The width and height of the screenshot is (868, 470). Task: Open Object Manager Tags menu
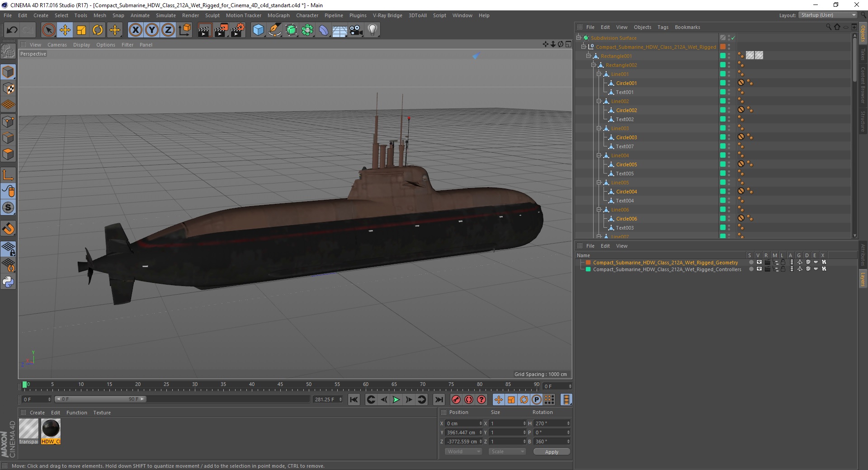tap(663, 27)
